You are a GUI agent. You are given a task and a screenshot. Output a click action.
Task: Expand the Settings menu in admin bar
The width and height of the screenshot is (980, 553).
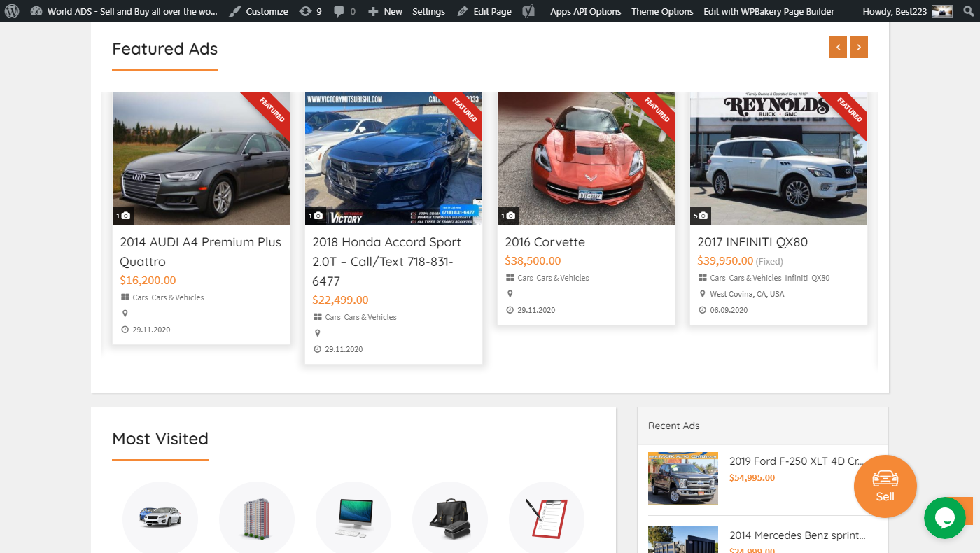(428, 11)
